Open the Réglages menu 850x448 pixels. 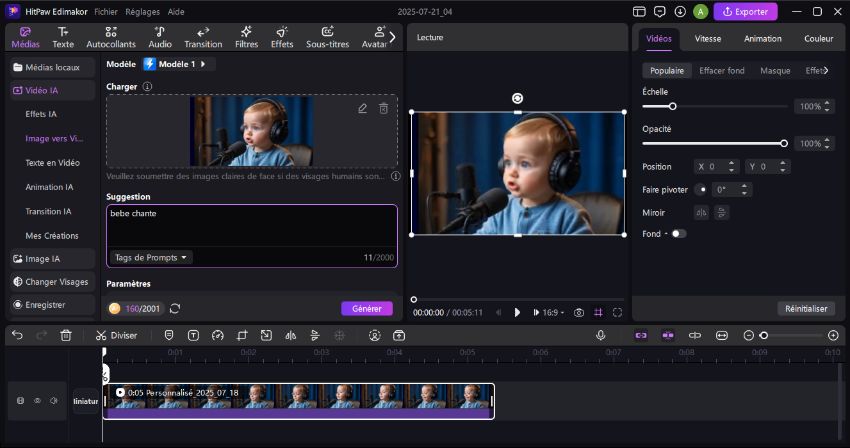143,11
